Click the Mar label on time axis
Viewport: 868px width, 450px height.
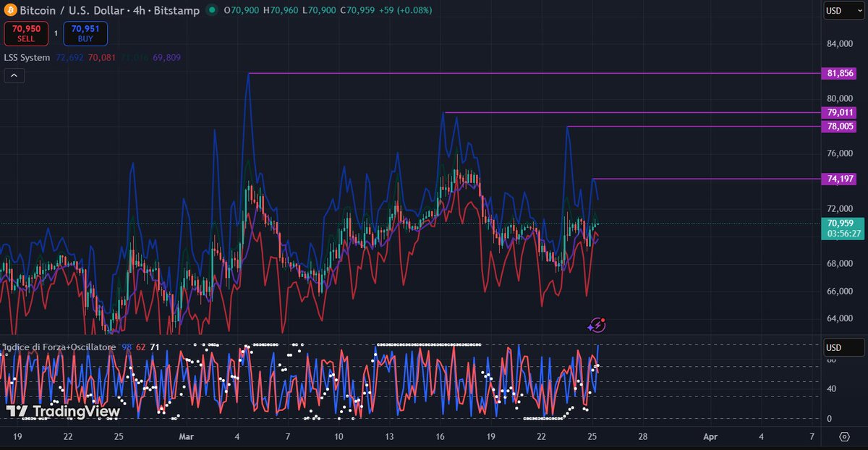click(187, 436)
